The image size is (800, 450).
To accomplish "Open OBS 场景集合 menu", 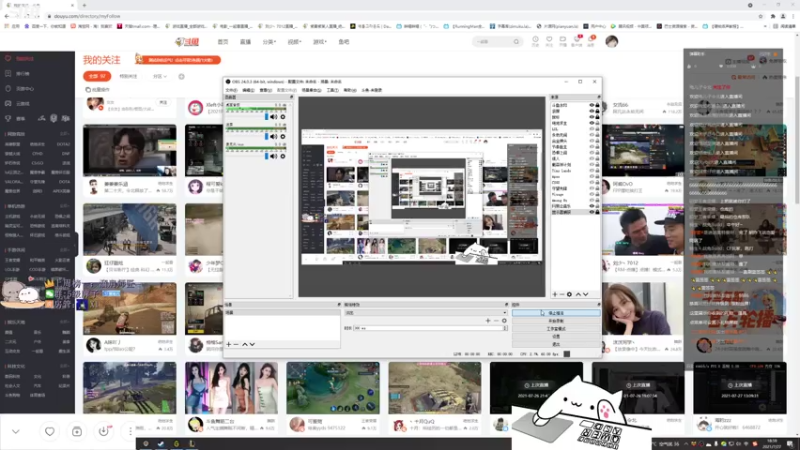I will [x=311, y=90].
